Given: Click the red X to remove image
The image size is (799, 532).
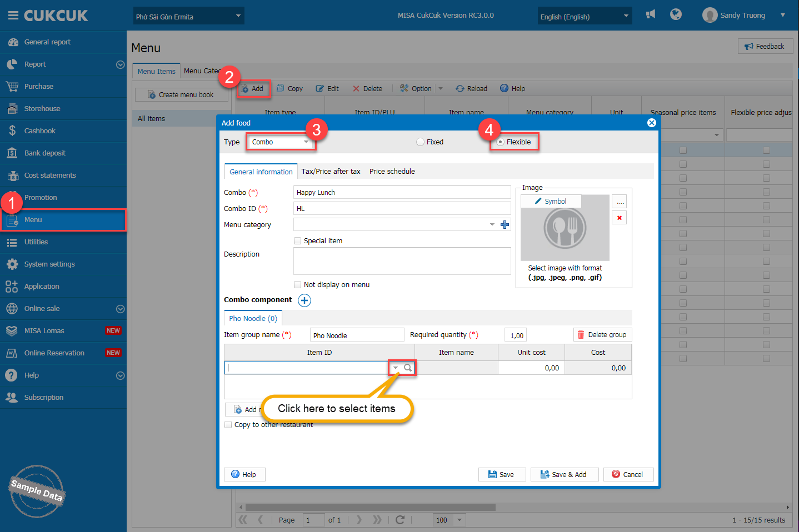Looking at the screenshot, I should pos(619,218).
